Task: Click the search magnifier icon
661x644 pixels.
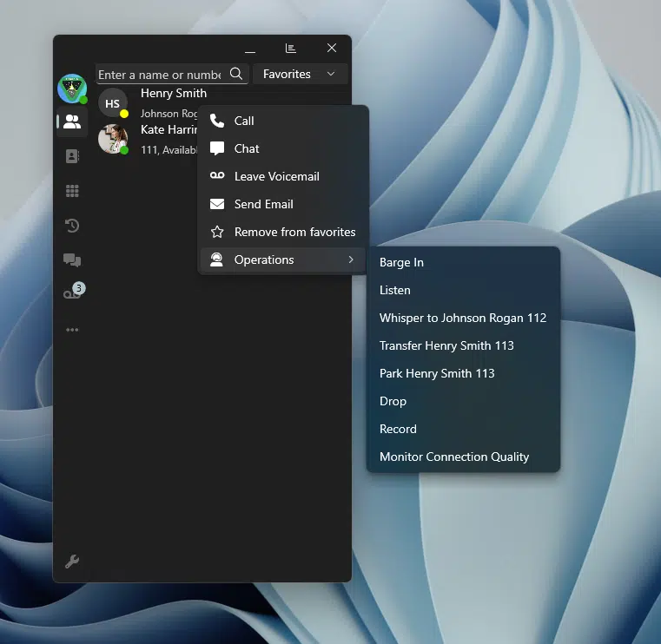Action: (236, 75)
